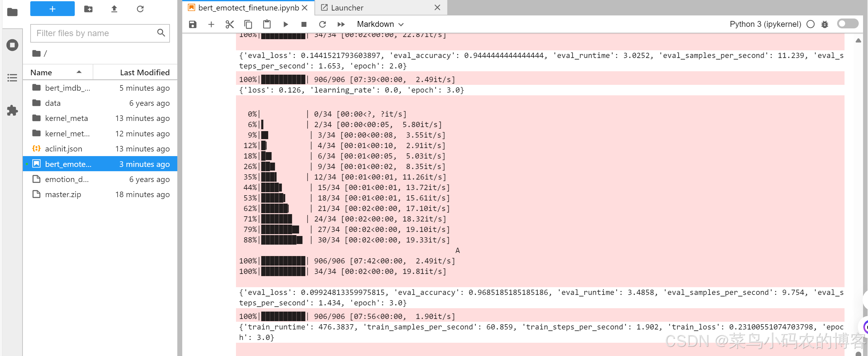Viewport: 868px width, 356px height.
Task: Run the selected cell
Action: click(285, 24)
